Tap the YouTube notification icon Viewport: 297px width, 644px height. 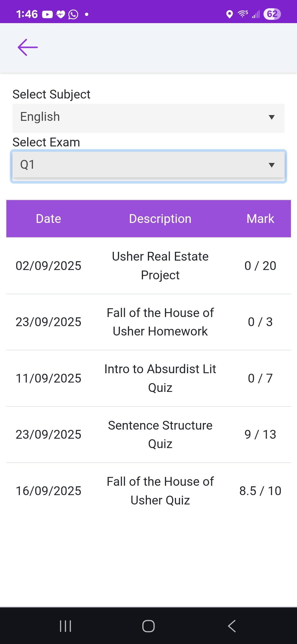(47, 14)
